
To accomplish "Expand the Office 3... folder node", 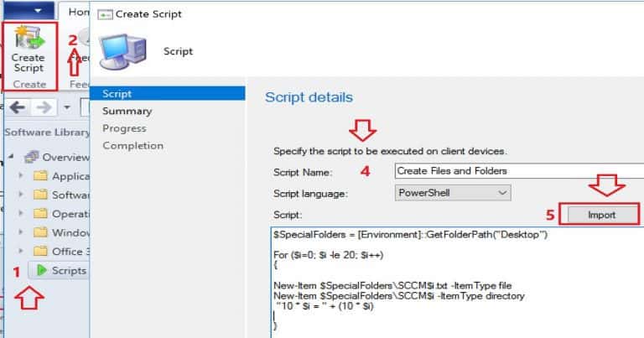I will tap(20, 251).
